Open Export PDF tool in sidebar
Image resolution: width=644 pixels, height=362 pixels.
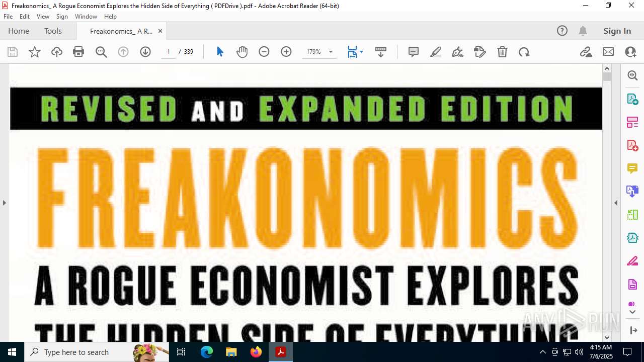click(x=632, y=99)
